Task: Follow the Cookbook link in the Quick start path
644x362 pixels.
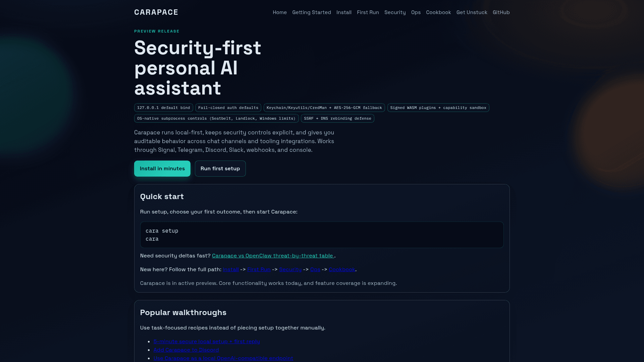Action: (x=342, y=269)
